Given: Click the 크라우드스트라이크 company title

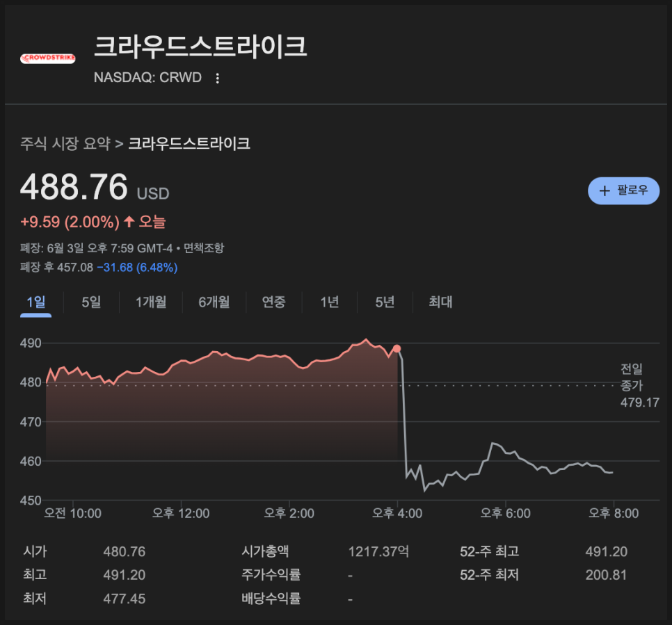Looking at the screenshot, I should pos(200,47).
